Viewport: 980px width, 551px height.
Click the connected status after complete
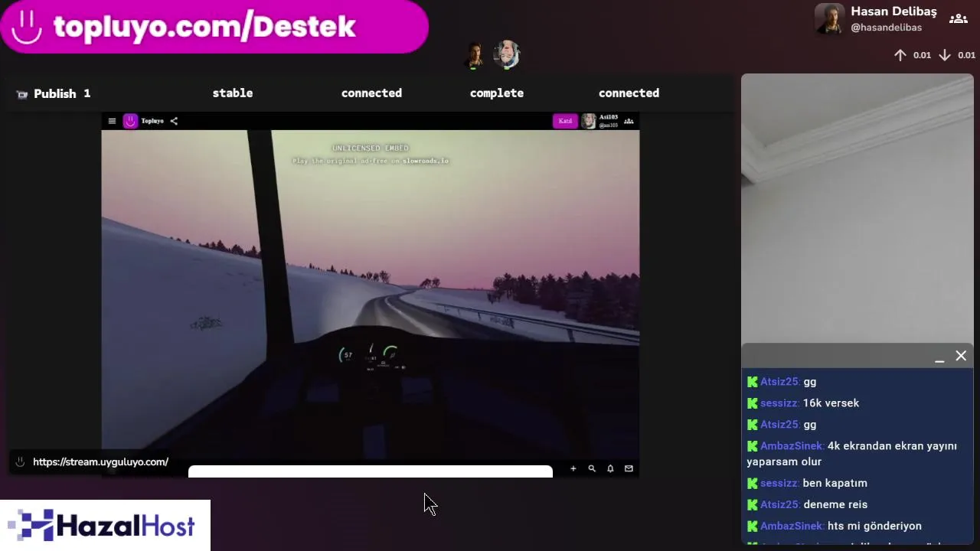click(629, 93)
